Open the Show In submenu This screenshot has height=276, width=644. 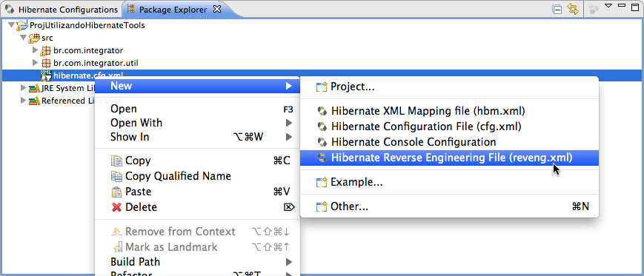198,137
